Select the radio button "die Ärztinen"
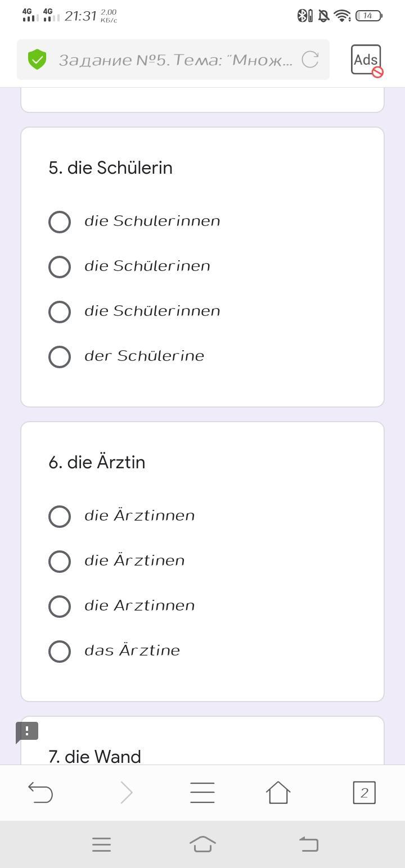 60,561
